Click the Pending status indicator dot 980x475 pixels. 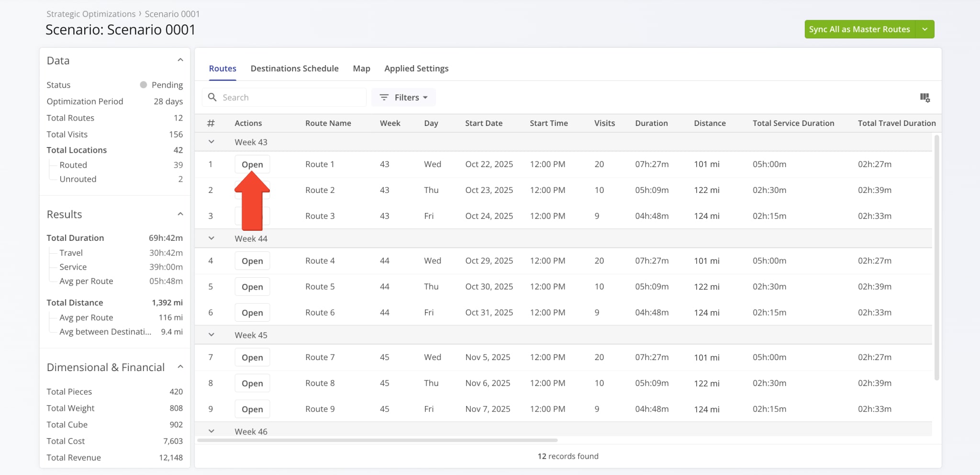pyautogui.click(x=143, y=84)
